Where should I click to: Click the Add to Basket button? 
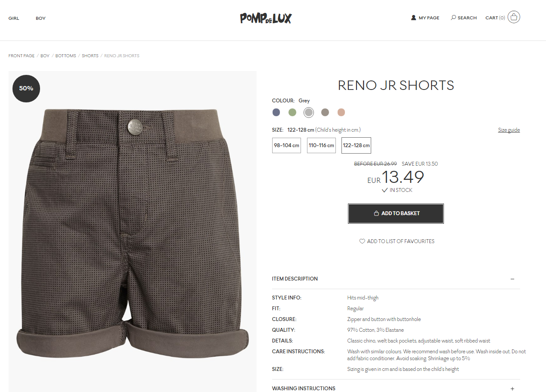tap(396, 213)
